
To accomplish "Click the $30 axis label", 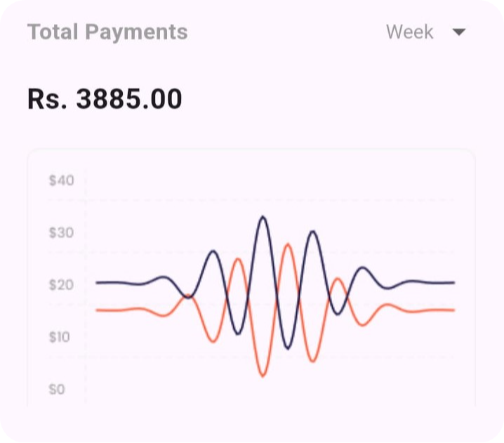I will click(x=61, y=233).
